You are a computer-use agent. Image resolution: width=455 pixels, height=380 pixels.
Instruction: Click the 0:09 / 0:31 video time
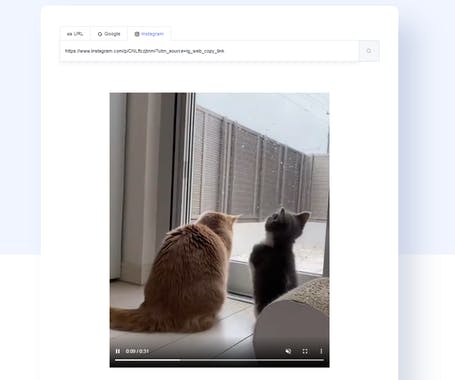coord(137,351)
